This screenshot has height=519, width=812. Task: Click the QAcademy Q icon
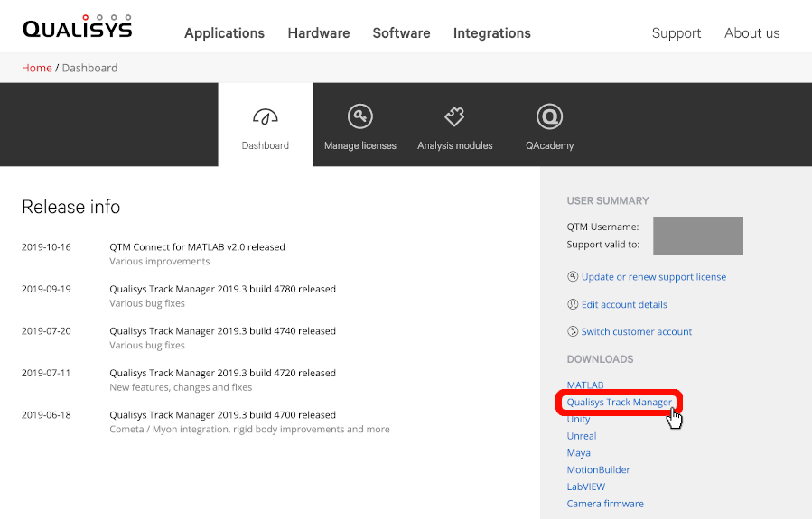tap(549, 116)
